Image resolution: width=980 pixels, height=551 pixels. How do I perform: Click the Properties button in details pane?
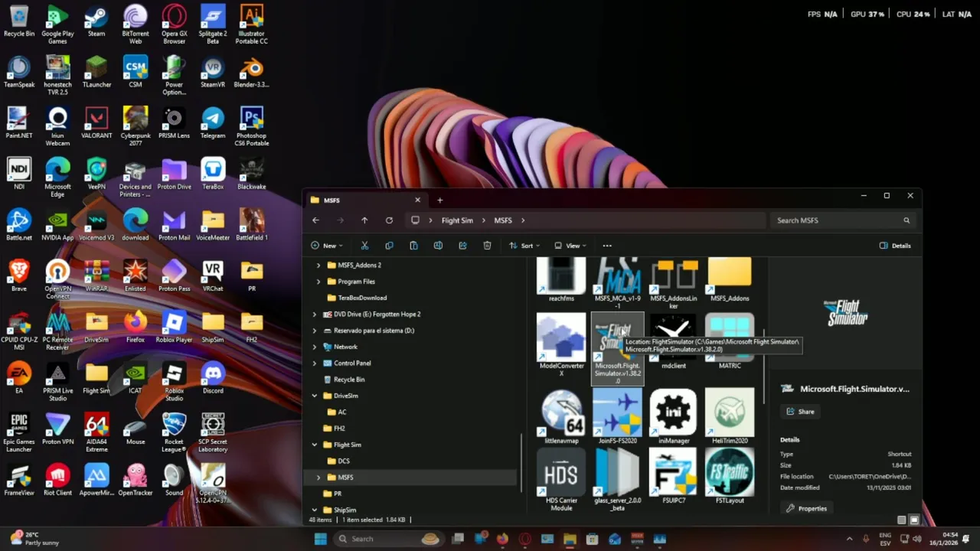tap(806, 508)
